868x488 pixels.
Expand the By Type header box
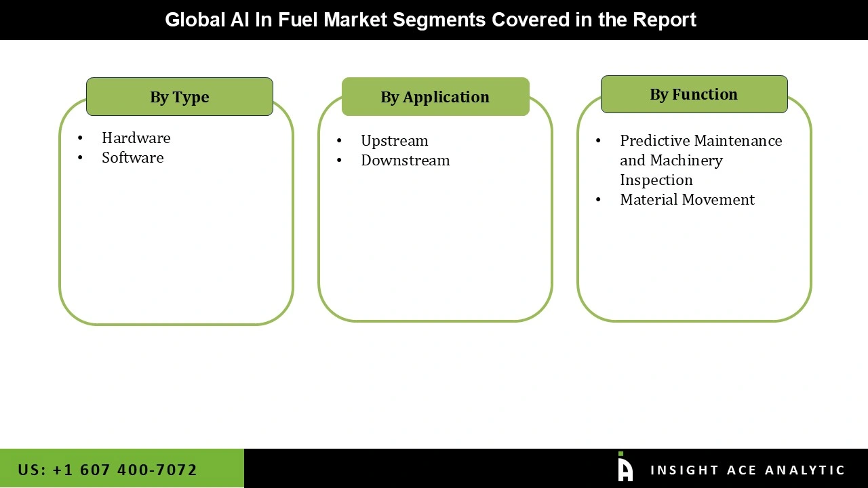coord(179,96)
